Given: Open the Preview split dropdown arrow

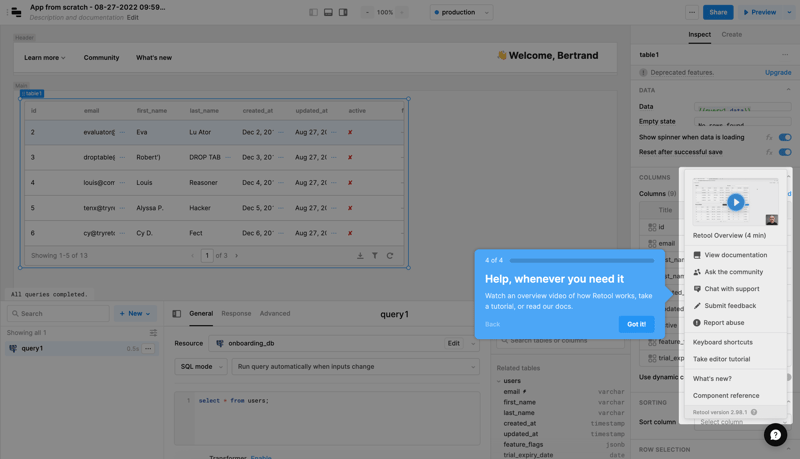Looking at the screenshot, I should tap(789, 12).
